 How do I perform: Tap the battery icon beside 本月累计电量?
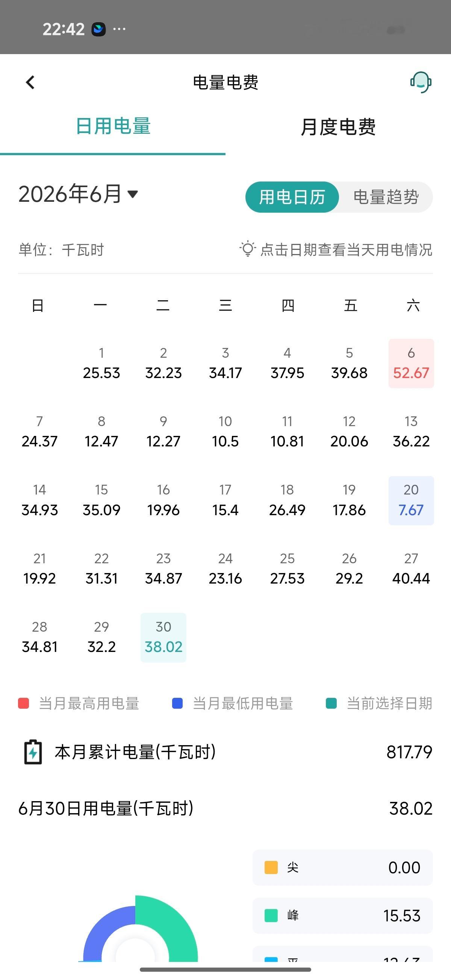[x=33, y=752]
